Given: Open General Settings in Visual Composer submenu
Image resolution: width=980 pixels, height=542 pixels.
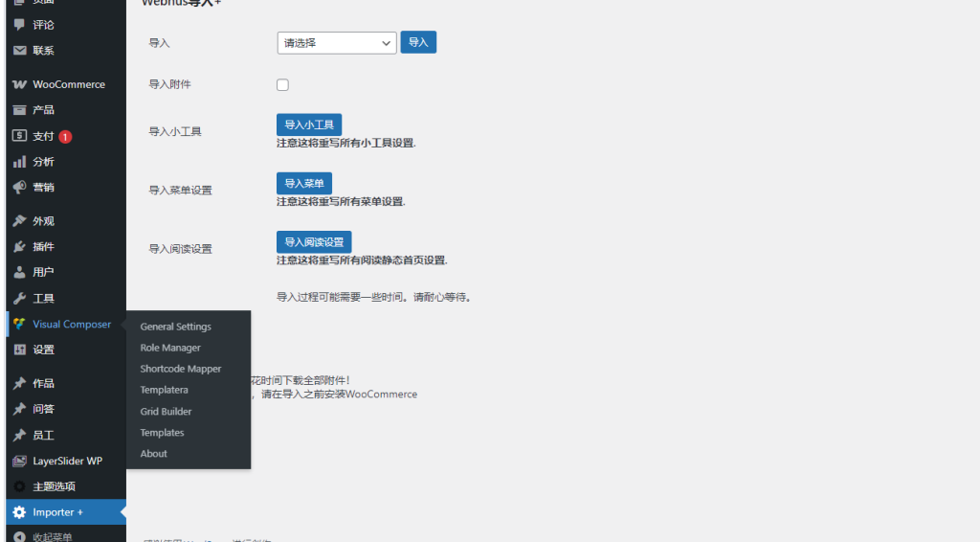Looking at the screenshot, I should tap(176, 327).
